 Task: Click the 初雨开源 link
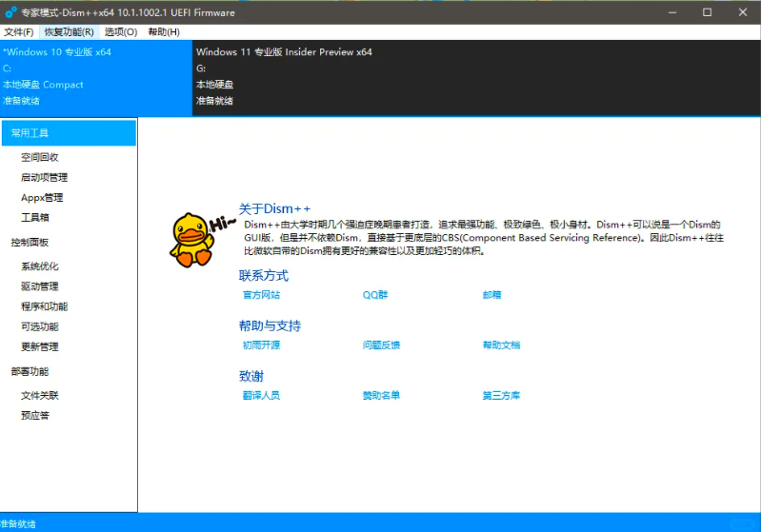tap(262, 345)
